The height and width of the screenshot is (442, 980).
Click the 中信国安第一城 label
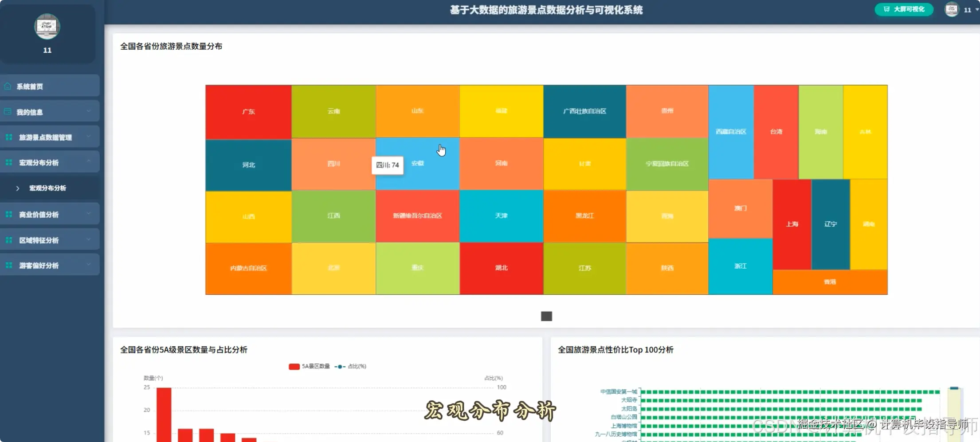(x=619, y=392)
